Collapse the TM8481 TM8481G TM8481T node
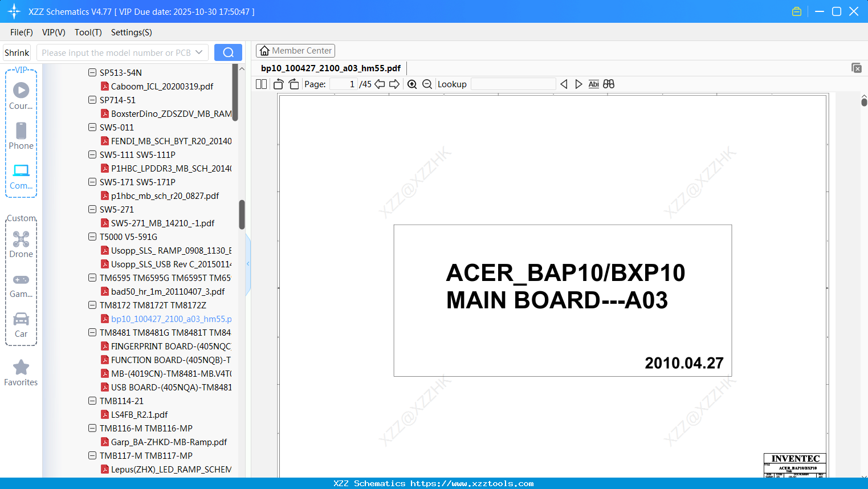 tap(92, 332)
